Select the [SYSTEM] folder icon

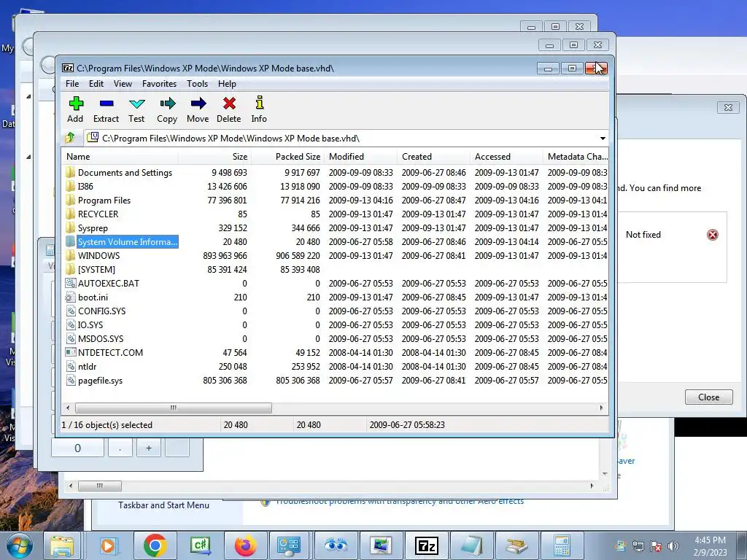click(71, 270)
